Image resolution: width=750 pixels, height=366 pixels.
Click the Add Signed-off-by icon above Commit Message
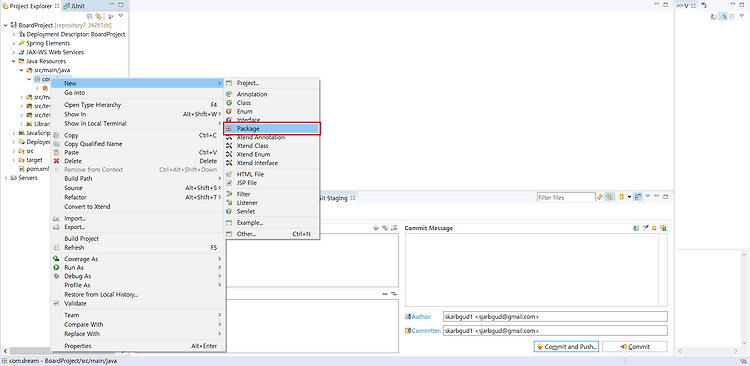click(x=645, y=228)
